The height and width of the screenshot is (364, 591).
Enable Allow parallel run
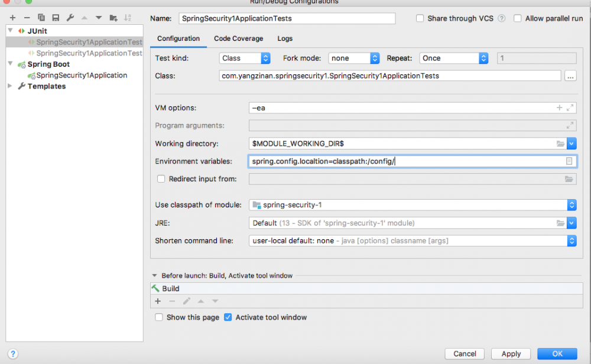[517, 18]
